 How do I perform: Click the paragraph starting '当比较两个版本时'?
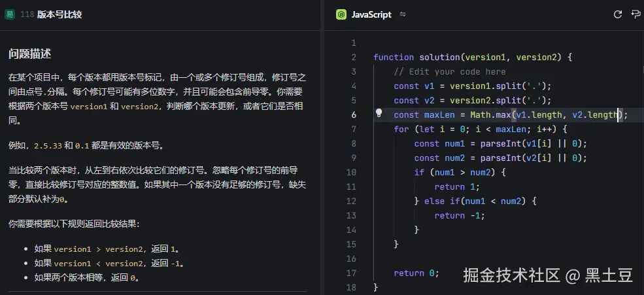point(157,185)
